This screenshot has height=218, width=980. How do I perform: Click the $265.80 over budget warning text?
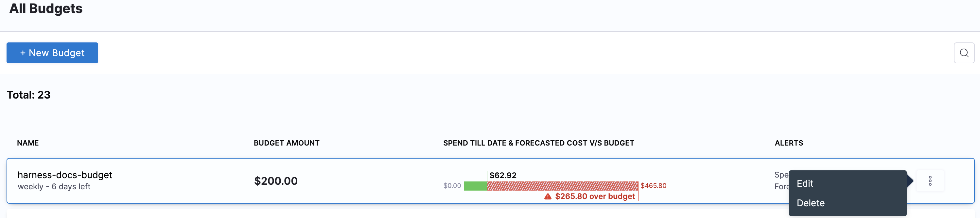point(595,196)
